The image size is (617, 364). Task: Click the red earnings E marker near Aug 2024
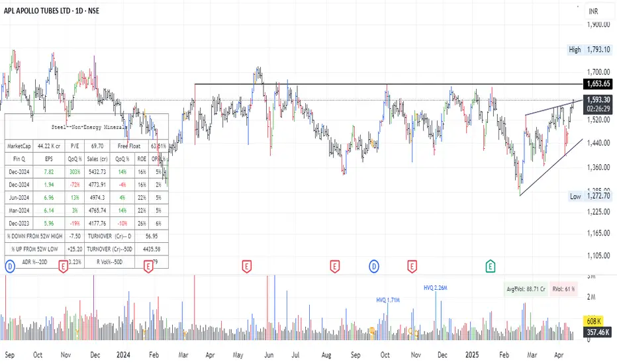(335, 267)
